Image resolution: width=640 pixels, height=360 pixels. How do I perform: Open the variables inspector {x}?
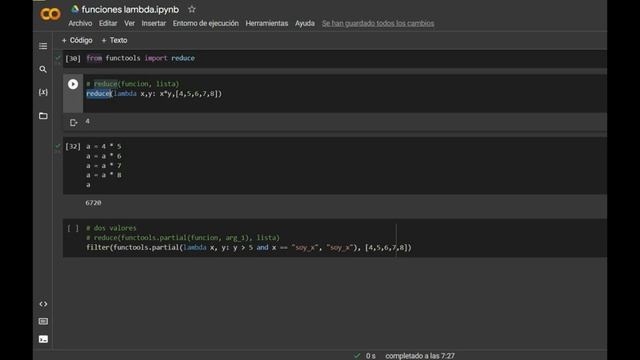point(43,92)
